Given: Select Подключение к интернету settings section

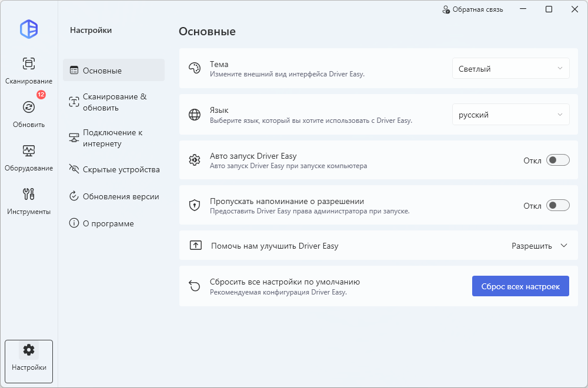Looking at the screenshot, I should point(113,138).
